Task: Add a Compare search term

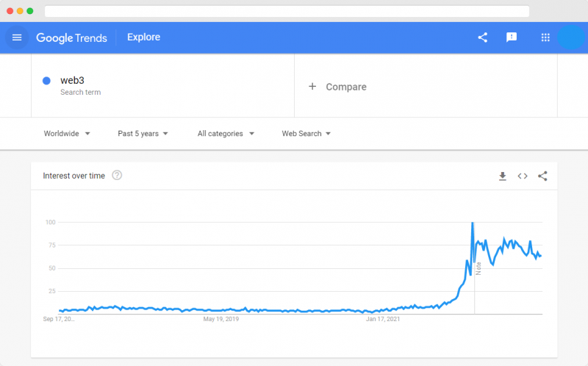Action: pyautogui.click(x=426, y=85)
